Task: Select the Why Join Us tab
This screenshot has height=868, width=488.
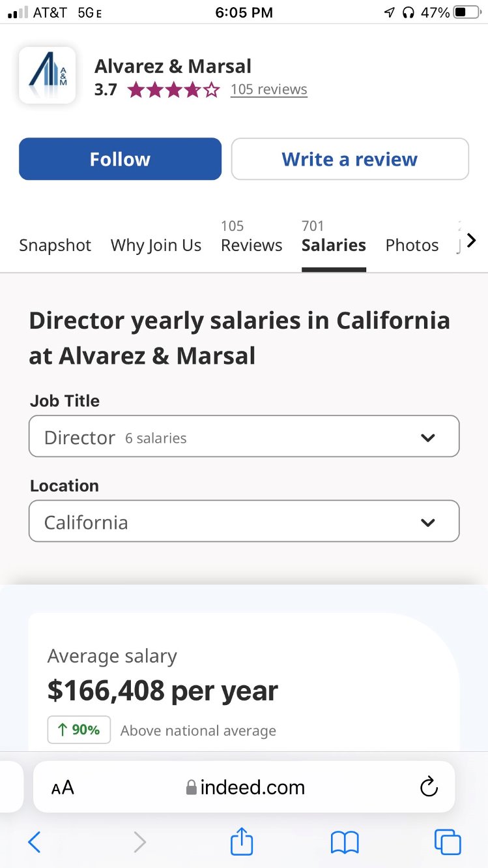Action: 156,245
